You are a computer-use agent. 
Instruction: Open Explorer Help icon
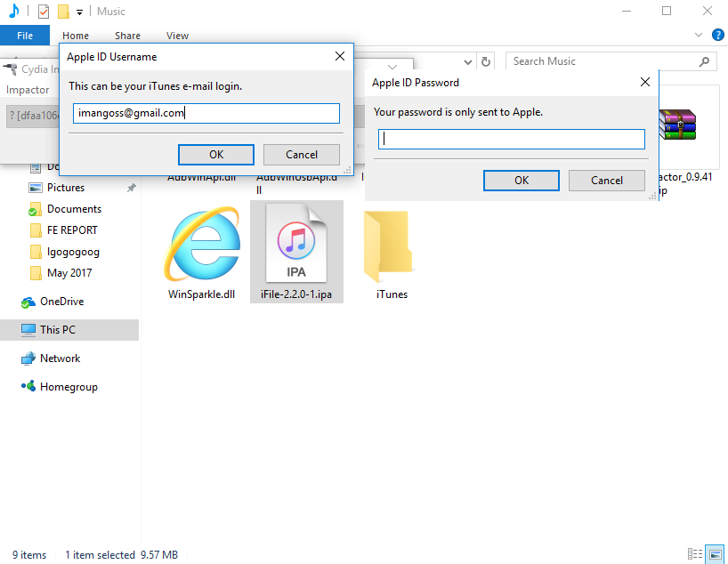point(718,35)
